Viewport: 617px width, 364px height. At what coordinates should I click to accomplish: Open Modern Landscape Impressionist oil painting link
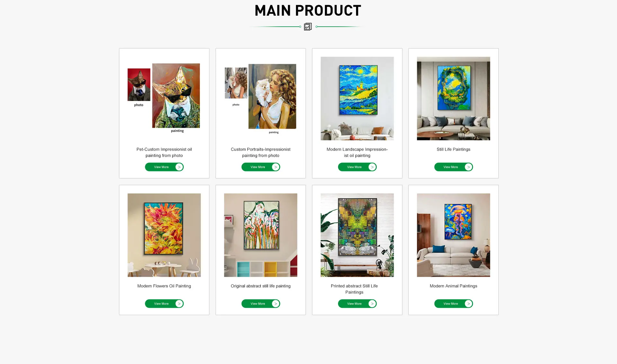357,152
